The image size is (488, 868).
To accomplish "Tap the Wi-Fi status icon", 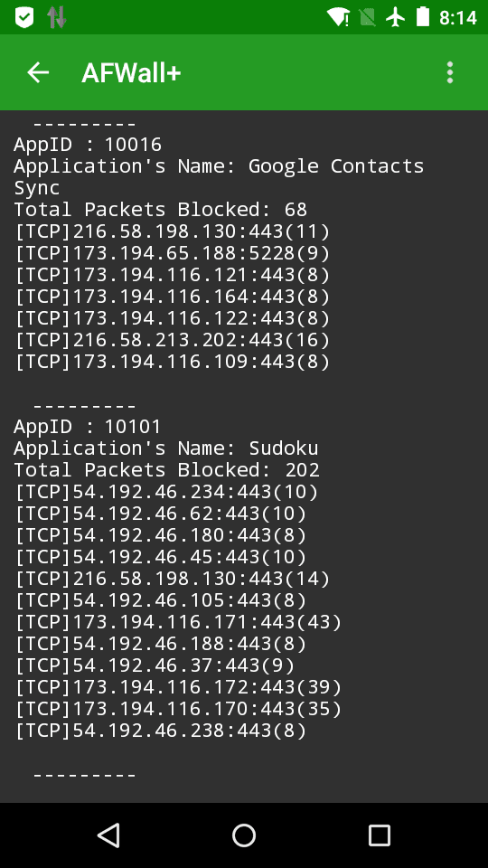I will click(x=338, y=18).
